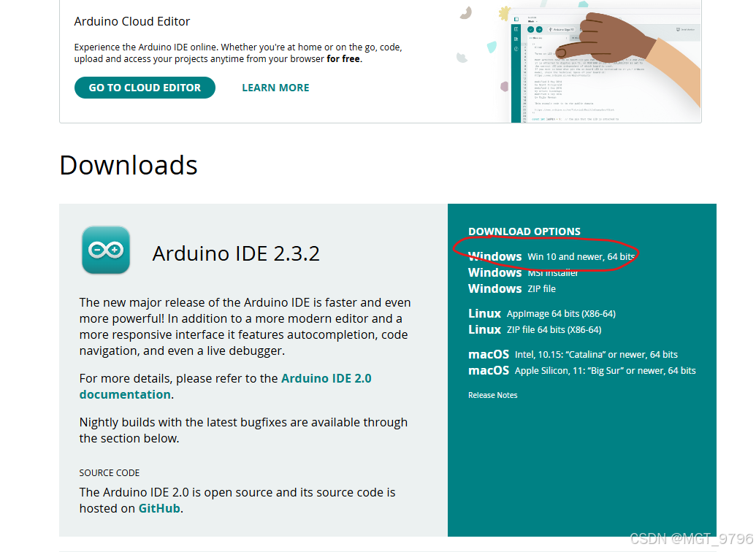Download the Windows MSI installer

523,272
